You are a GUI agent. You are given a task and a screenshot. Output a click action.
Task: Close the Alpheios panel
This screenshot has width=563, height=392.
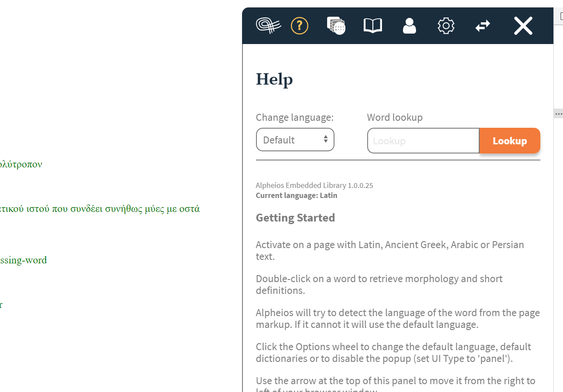522,26
